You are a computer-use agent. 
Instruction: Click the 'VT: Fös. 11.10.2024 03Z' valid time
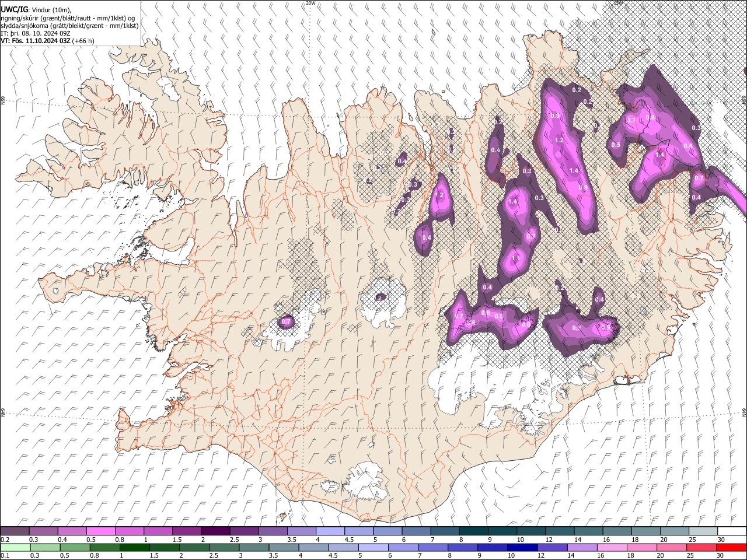click(36, 41)
